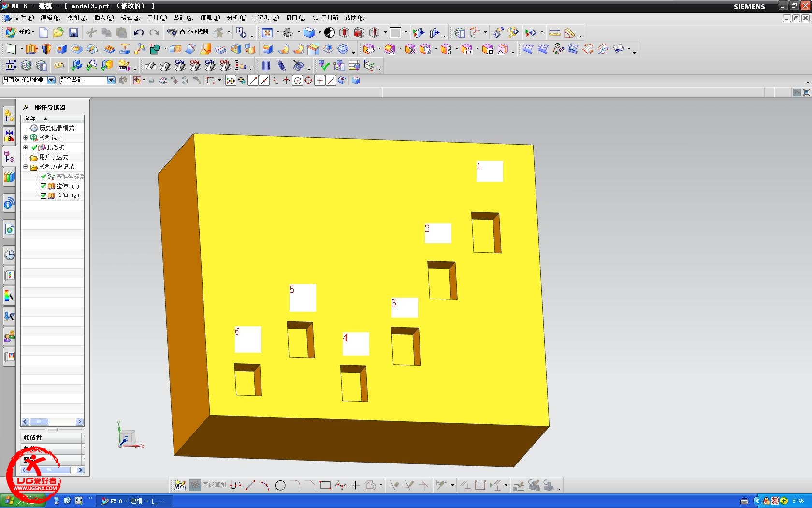Select the Point (plus) sketch tool
812x508 pixels.
[356, 485]
